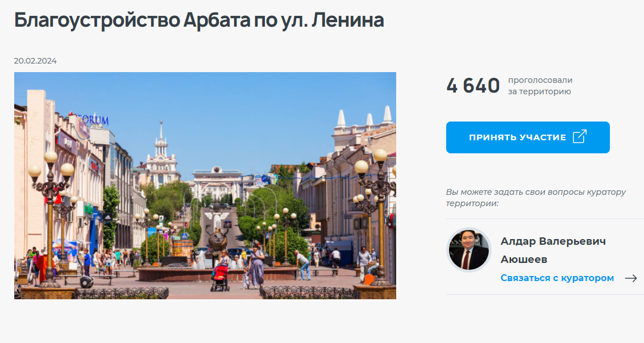Image resolution: width=644 pixels, height=343 pixels.
Task: Click the ПРИНЯТЬ УЧАСТИЕ button
Action: (x=528, y=137)
